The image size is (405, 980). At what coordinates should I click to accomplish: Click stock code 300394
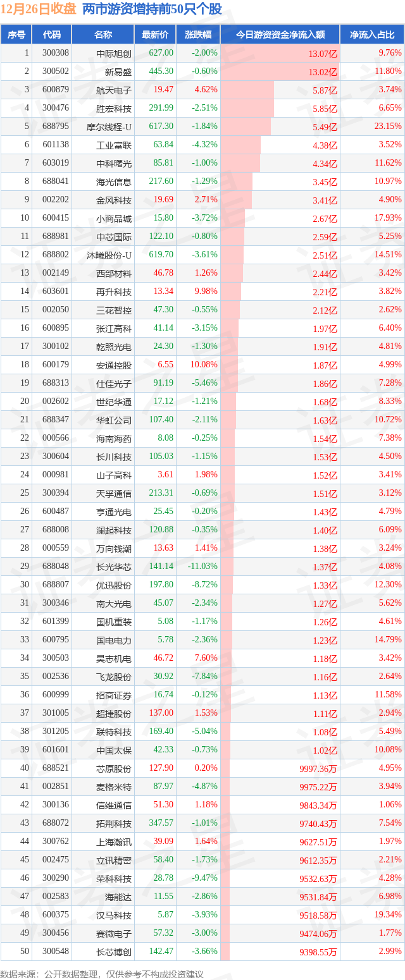[x=56, y=493]
